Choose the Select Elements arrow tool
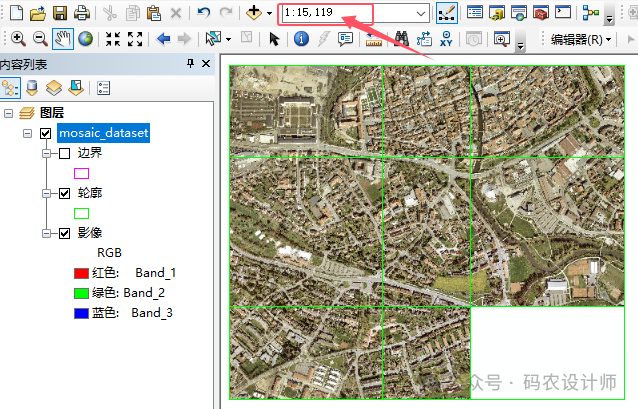 [x=274, y=39]
